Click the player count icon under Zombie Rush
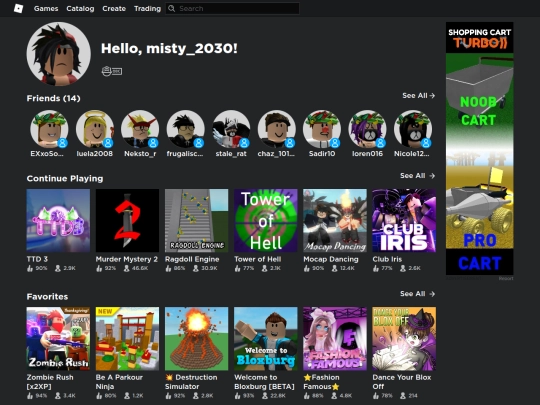540x405 pixels. click(x=58, y=396)
